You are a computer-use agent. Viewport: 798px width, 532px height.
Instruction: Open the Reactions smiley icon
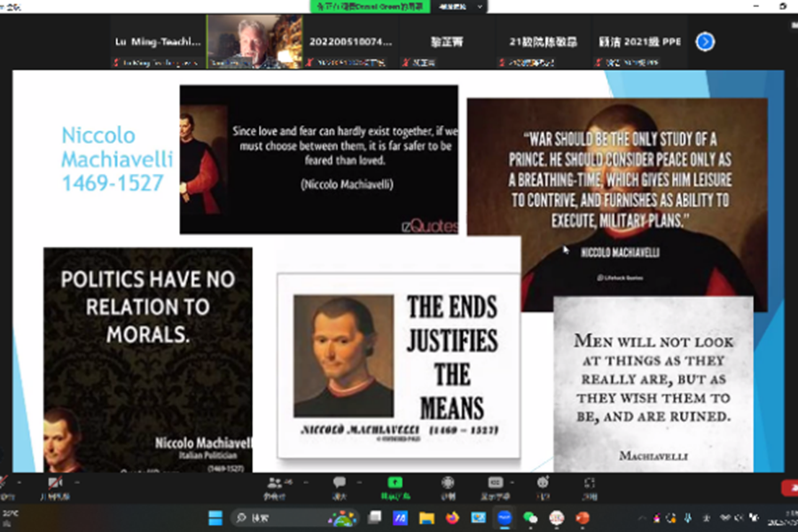coord(543,482)
